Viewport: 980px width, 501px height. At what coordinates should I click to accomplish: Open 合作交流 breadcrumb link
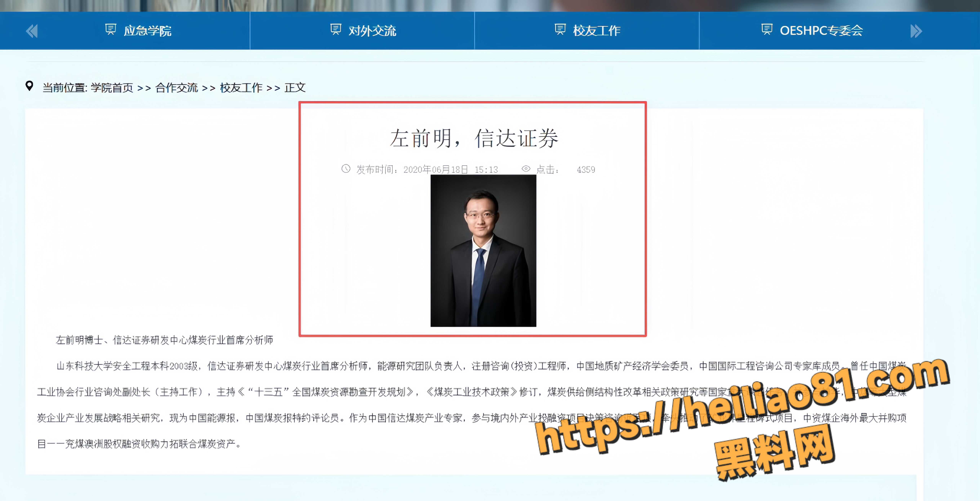click(x=176, y=88)
